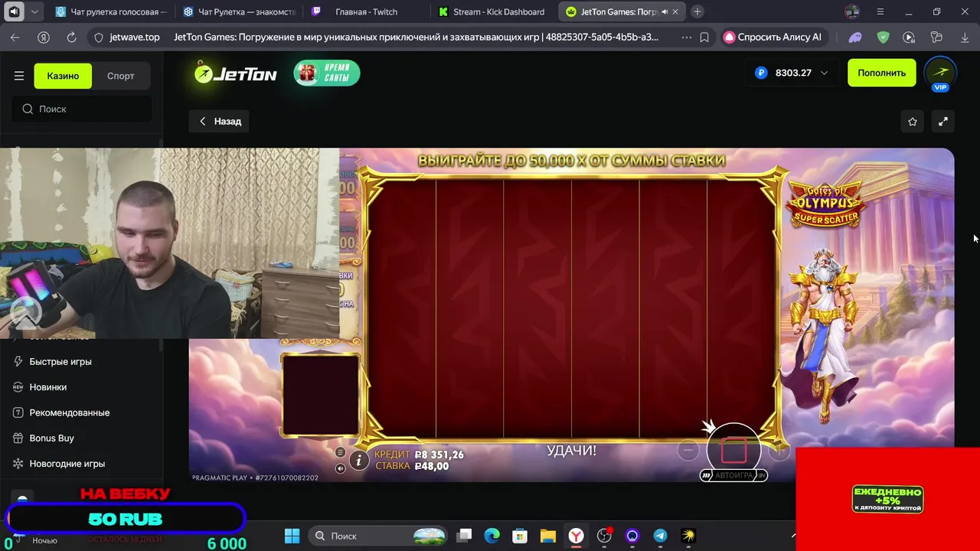This screenshot has width=980, height=551.
Task: Click the Ежедневно +5% deposit promo badge
Action: pyautogui.click(x=887, y=499)
